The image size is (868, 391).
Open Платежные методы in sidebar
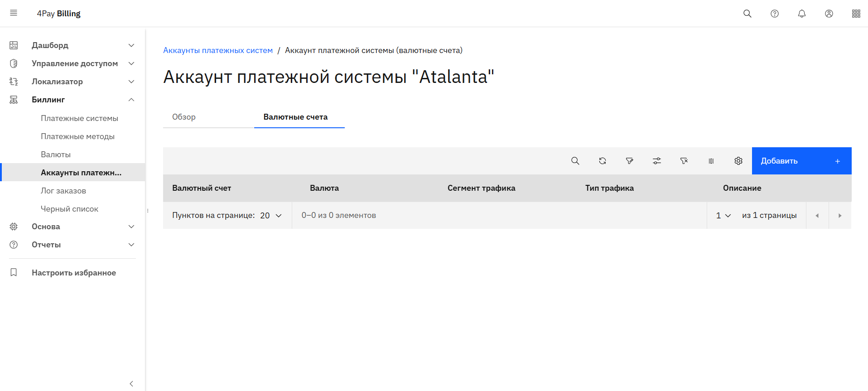[77, 136]
